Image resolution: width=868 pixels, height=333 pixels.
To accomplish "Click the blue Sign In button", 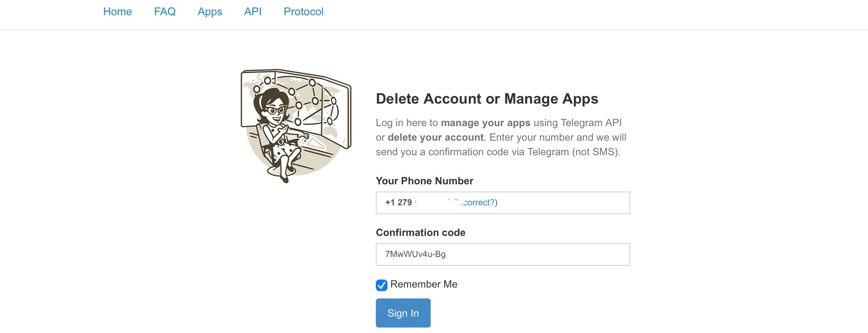I will coord(403,313).
